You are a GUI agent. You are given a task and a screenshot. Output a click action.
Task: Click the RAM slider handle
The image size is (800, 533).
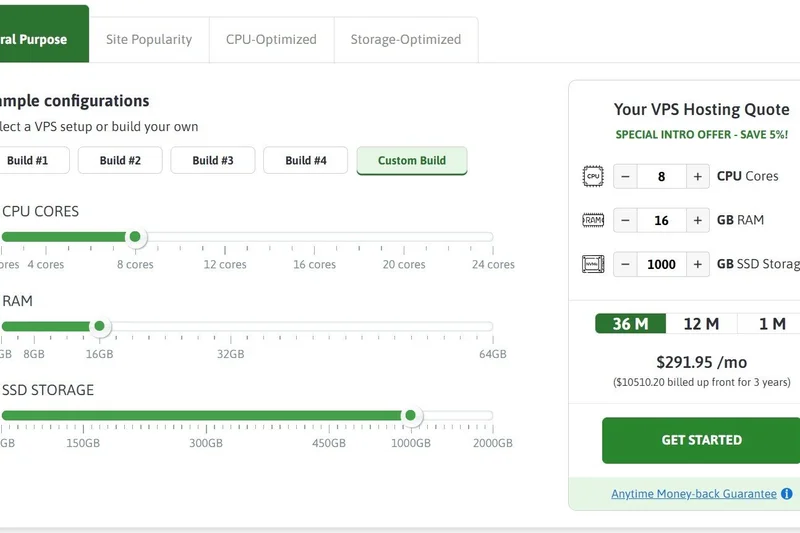coord(99,326)
